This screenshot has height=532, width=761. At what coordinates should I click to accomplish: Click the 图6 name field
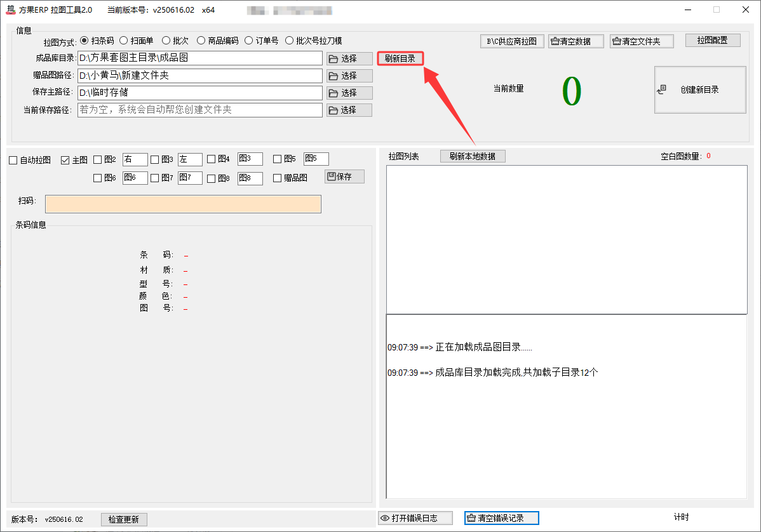pos(135,178)
